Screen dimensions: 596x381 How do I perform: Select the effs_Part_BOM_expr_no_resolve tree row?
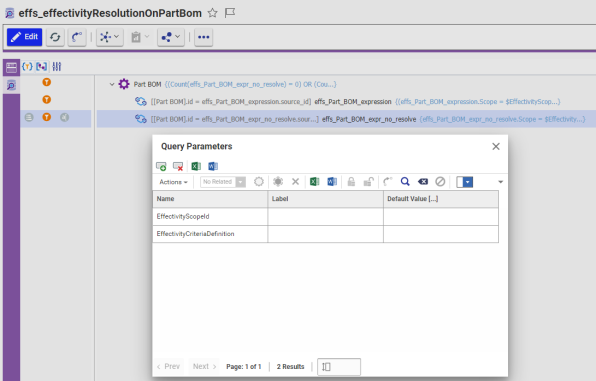click(x=346, y=119)
